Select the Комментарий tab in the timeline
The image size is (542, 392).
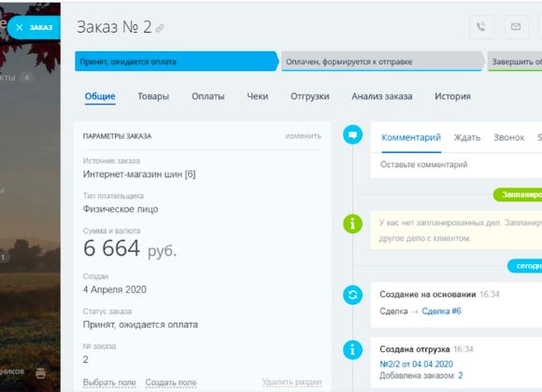tap(411, 137)
